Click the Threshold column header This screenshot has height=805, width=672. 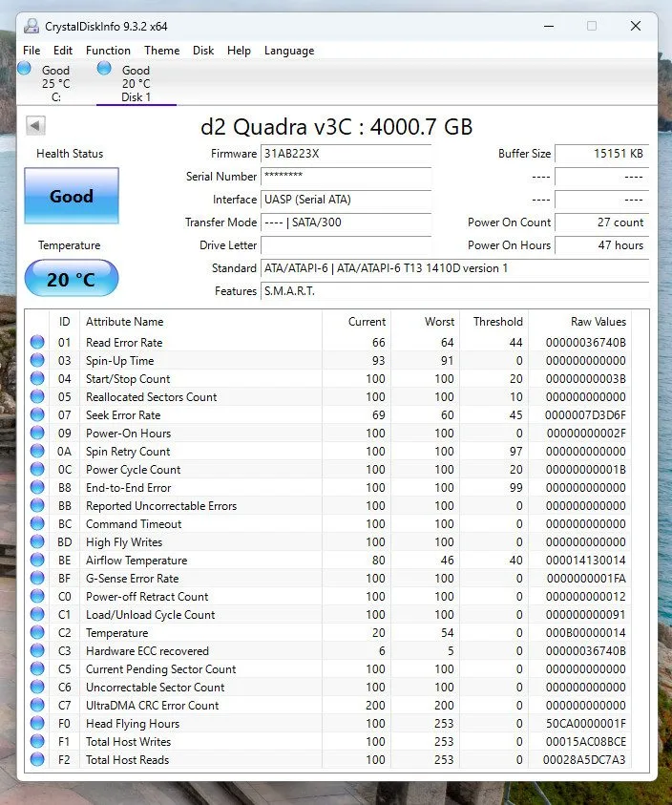click(494, 322)
